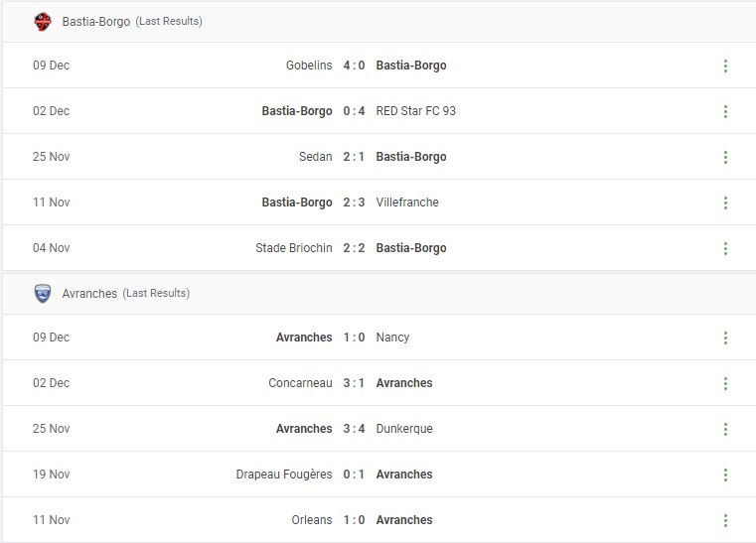Open the RED Star FC 93 team link

click(x=415, y=111)
